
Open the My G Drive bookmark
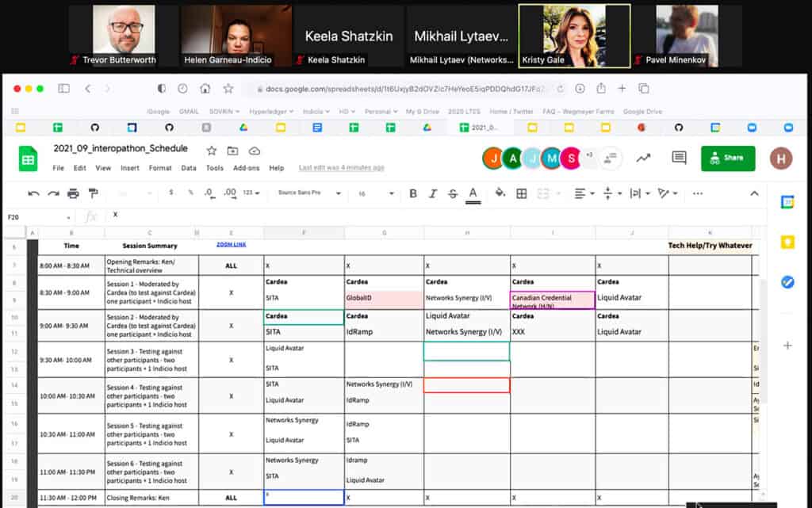point(422,111)
